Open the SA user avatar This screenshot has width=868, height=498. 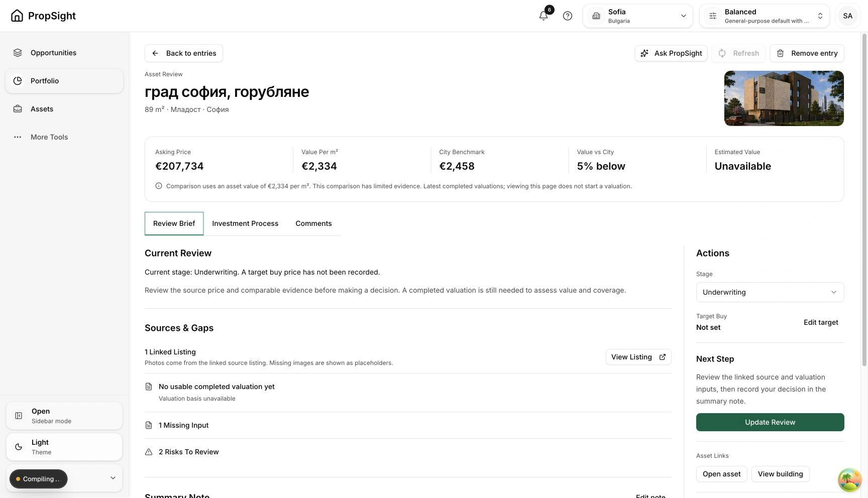coord(848,16)
